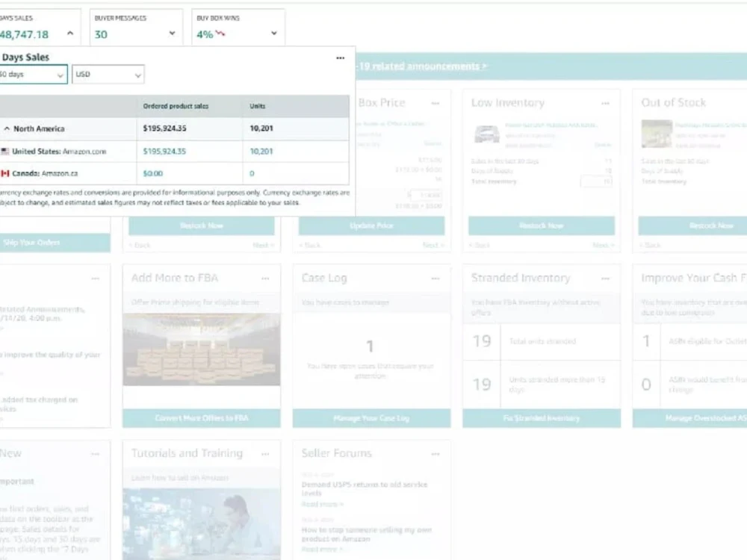
Task: Click the United States flag icon
Action: click(x=4, y=152)
